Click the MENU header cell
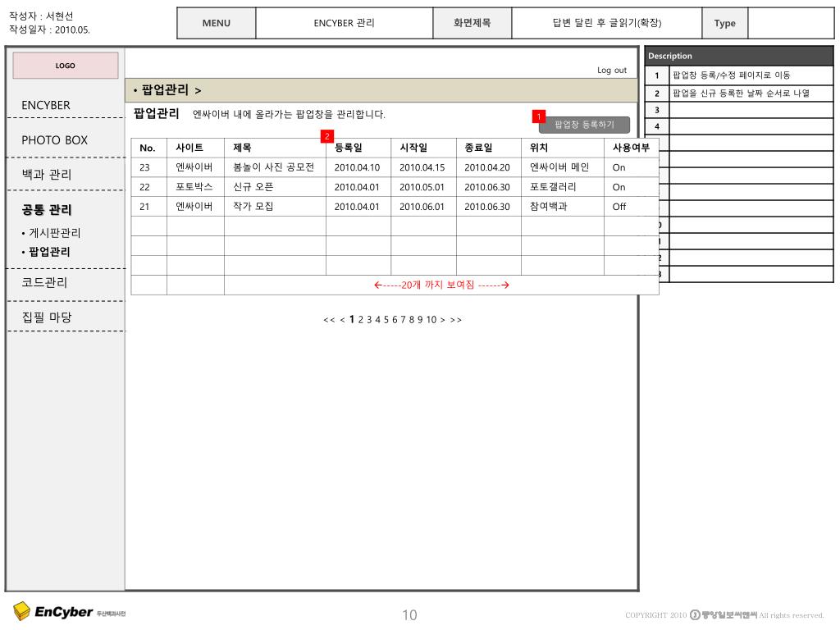Screen dimensions: 840x630 217,23
